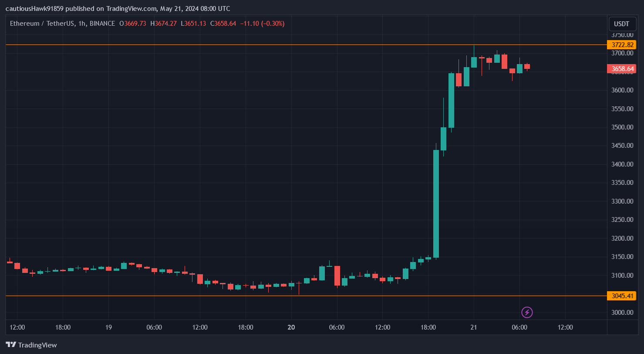Click the high price value H3674.27
This screenshot has height=354, width=644.
coord(164,23)
